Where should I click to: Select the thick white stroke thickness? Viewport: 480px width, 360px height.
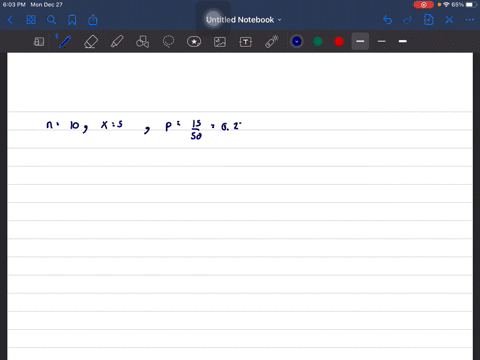click(403, 41)
